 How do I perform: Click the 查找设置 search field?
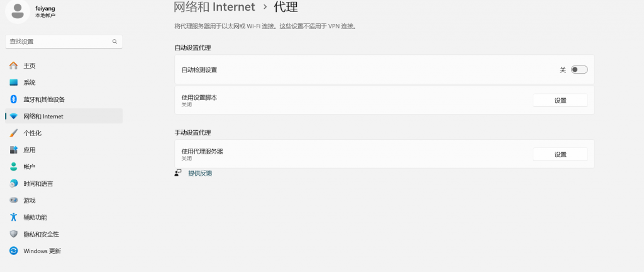pyautogui.click(x=64, y=42)
